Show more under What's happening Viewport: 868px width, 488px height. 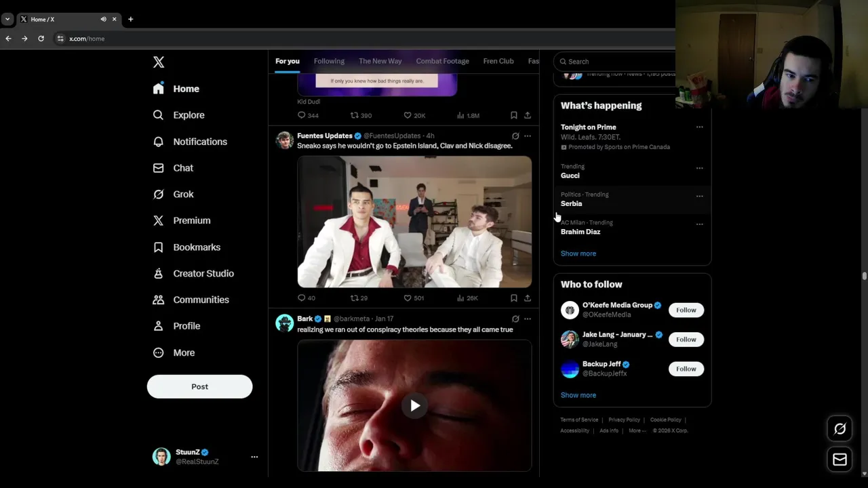578,253
